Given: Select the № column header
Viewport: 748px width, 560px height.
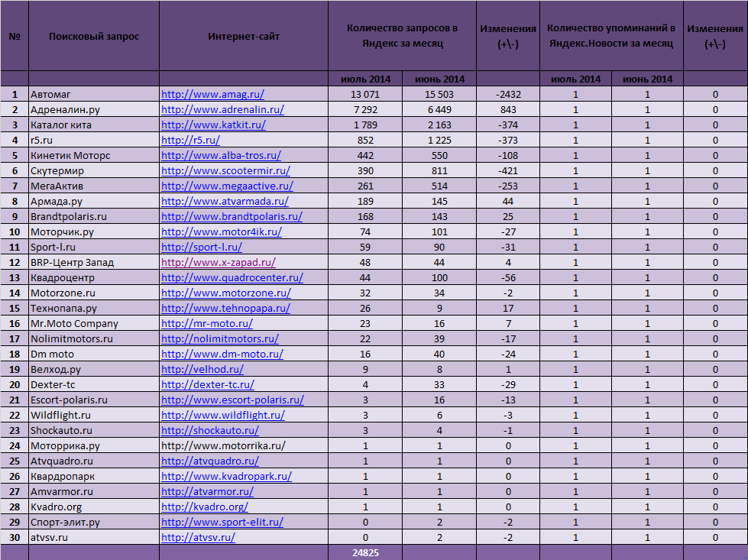Looking at the screenshot, I should coord(15,36).
